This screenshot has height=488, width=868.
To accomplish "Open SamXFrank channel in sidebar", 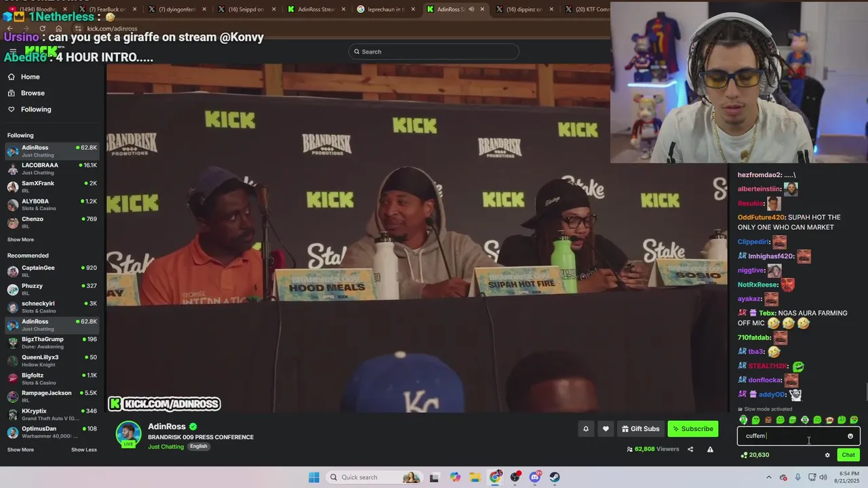I will (x=52, y=186).
